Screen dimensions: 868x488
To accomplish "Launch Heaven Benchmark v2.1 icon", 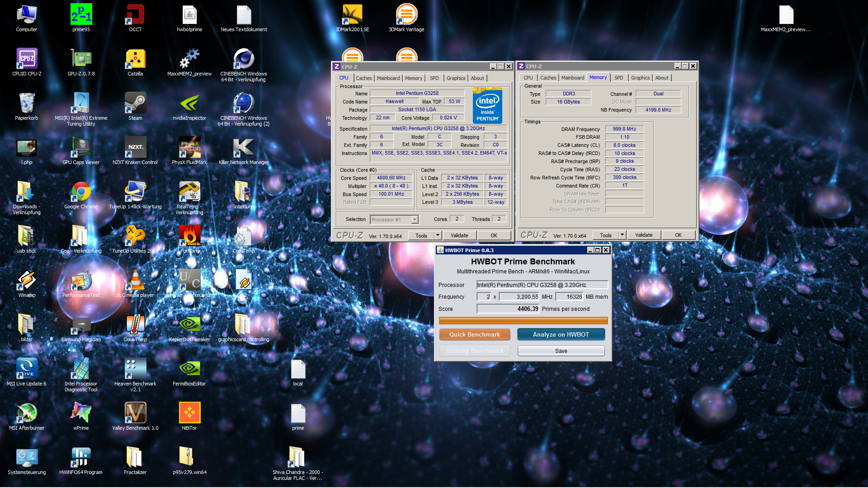I will coord(135,375).
